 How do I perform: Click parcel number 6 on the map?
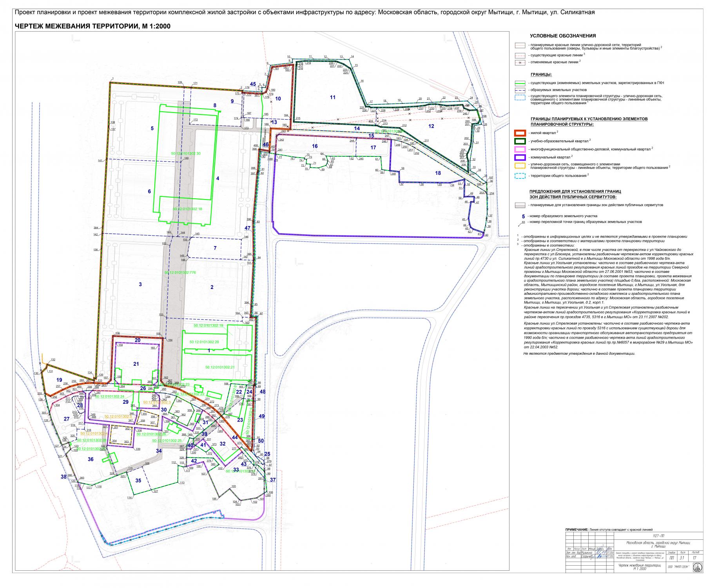(149, 191)
